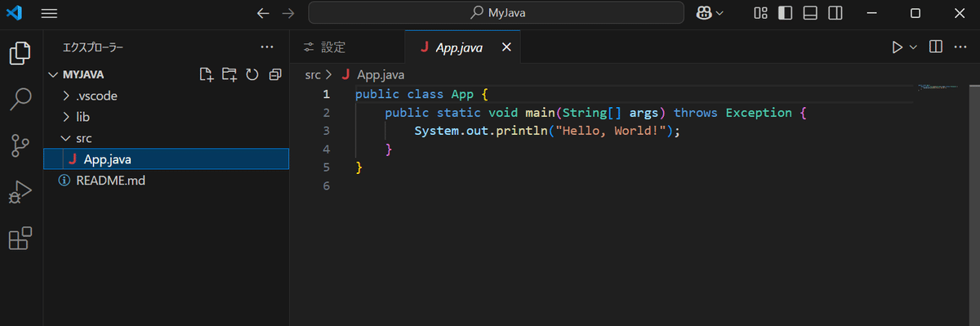Open README.md from the Explorer
The height and width of the screenshot is (326, 980).
pos(166,181)
